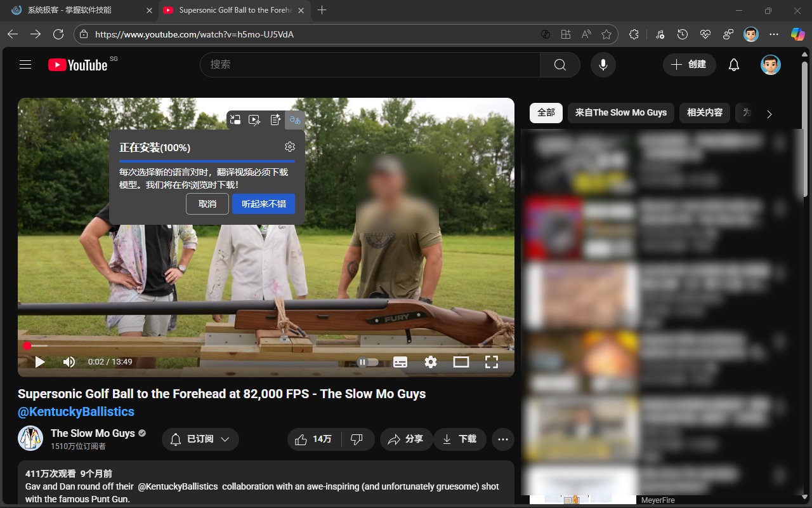Screen dimensions: 812x508
Task: Click the AI video summary icon in the overlay
Action: (x=275, y=120)
